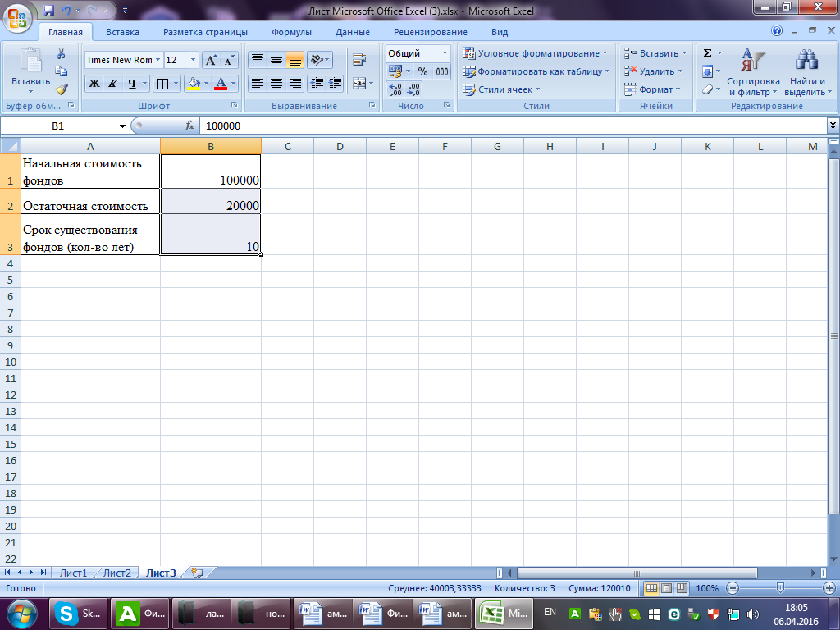Image resolution: width=840 pixels, height=630 pixels.
Task: Increase the font size
Action: (x=211, y=60)
